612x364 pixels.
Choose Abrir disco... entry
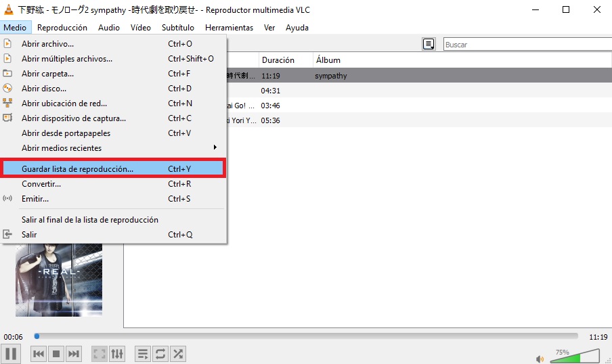(113, 88)
